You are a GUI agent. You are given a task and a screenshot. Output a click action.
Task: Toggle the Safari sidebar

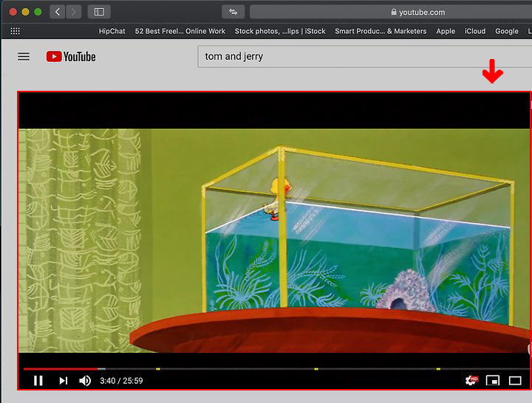(99, 12)
